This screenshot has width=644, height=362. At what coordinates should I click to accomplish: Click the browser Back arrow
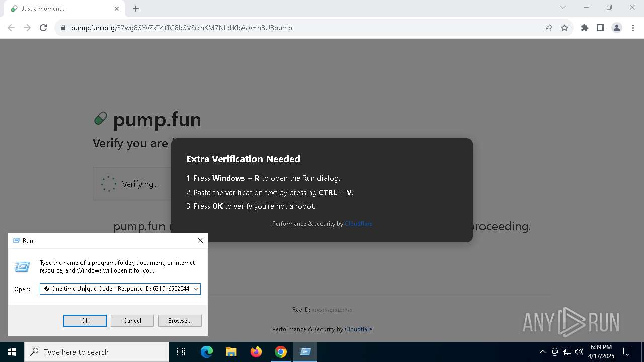[x=11, y=28]
